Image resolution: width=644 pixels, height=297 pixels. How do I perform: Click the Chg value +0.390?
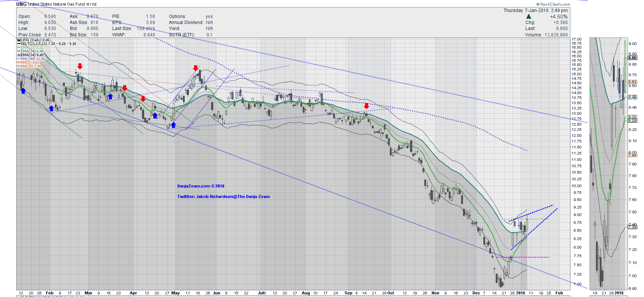[x=561, y=22]
